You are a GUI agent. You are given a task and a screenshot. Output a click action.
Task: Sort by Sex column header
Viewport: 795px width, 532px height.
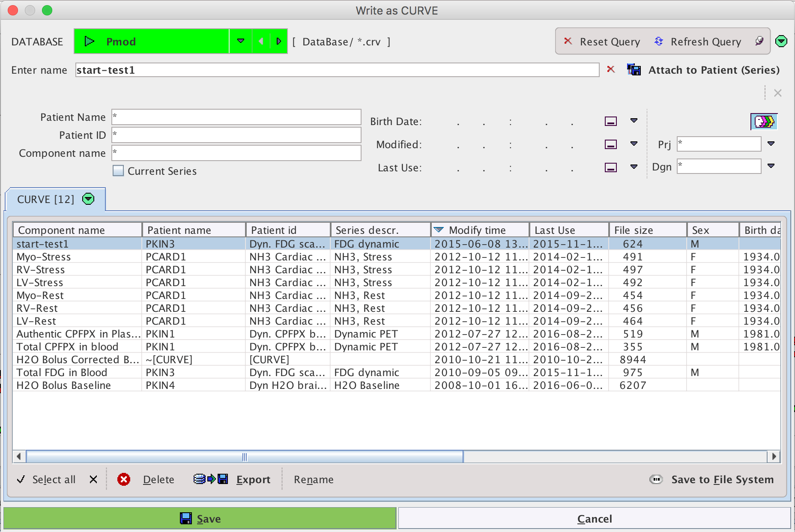[713, 230]
